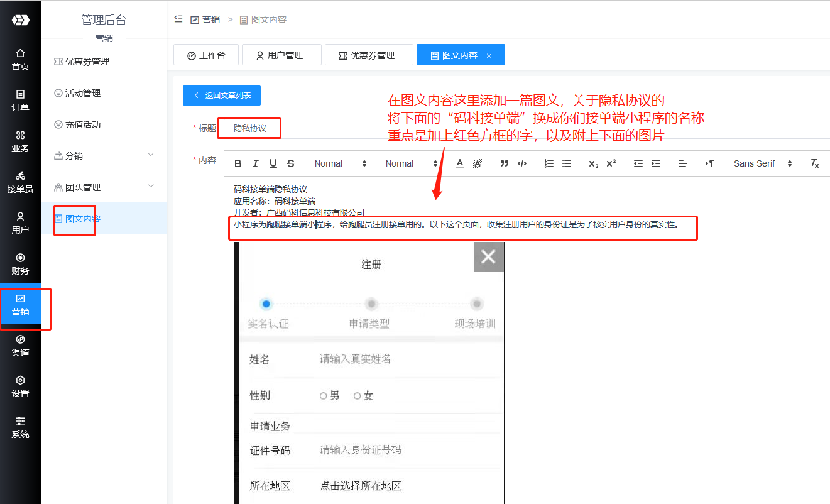Open the Sans Serif font dropdown
830x504 pixels.
click(x=763, y=163)
